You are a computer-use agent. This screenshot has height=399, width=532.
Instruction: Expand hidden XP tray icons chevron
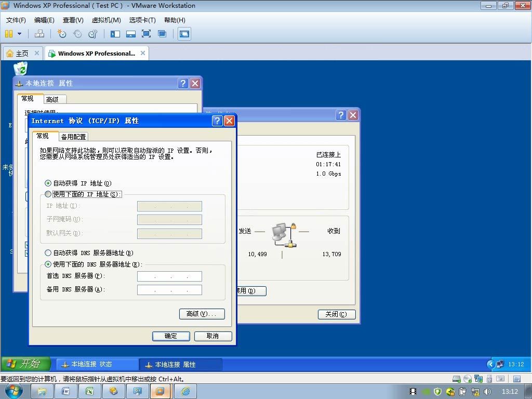[490, 364]
